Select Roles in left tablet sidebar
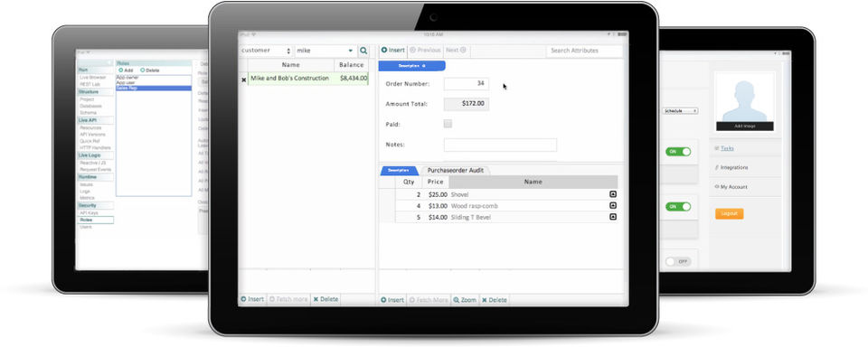Image resolution: width=868 pixels, height=347 pixels. [x=95, y=220]
